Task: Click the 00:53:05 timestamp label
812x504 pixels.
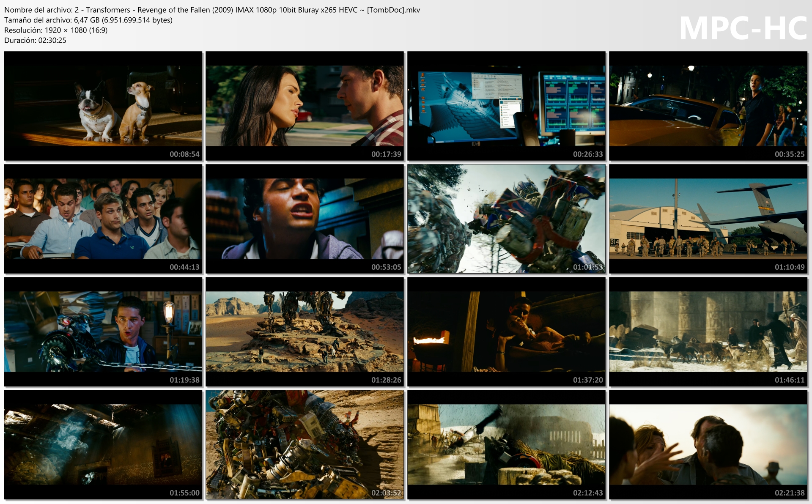Action: [386, 267]
